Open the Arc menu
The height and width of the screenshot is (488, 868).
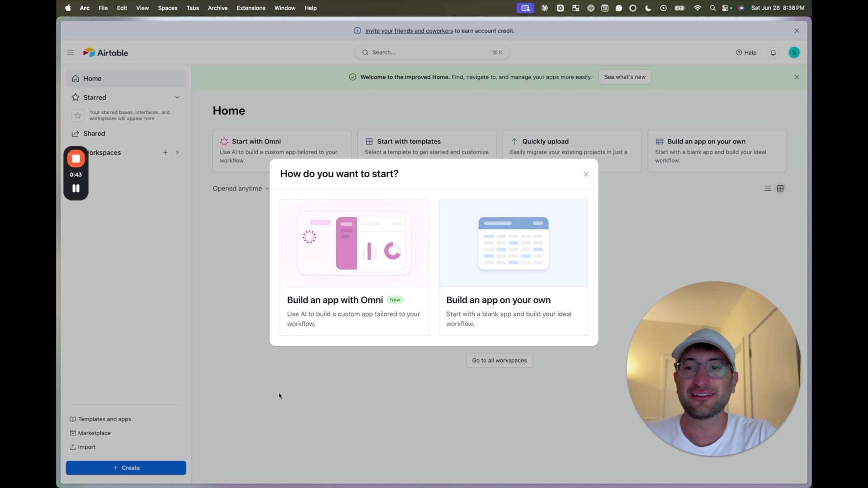pyautogui.click(x=85, y=8)
